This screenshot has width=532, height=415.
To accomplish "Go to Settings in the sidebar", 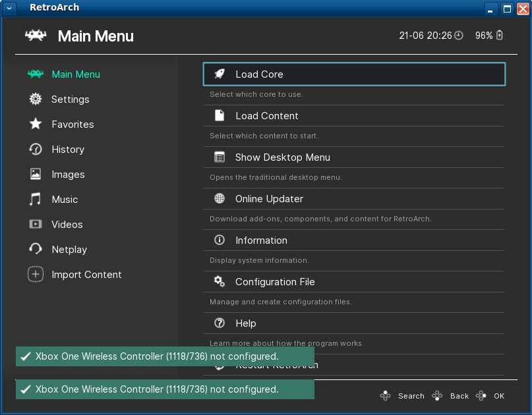I will pyautogui.click(x=71, y=99).
